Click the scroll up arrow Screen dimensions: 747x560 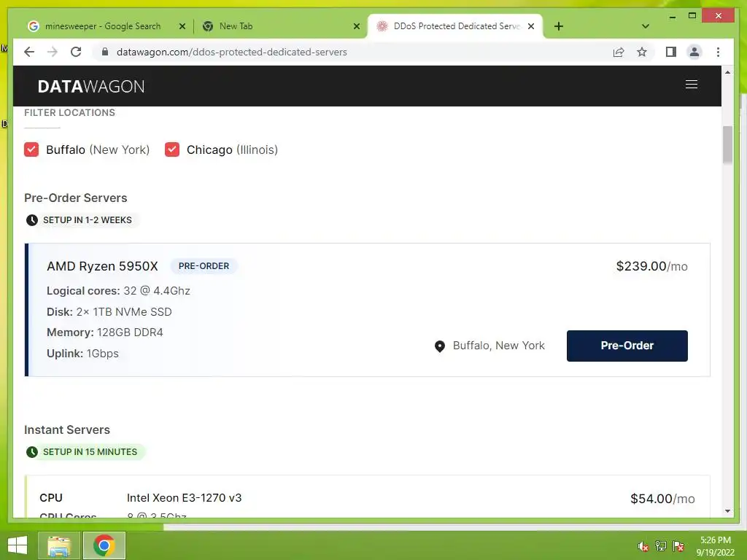click(727, 72)
